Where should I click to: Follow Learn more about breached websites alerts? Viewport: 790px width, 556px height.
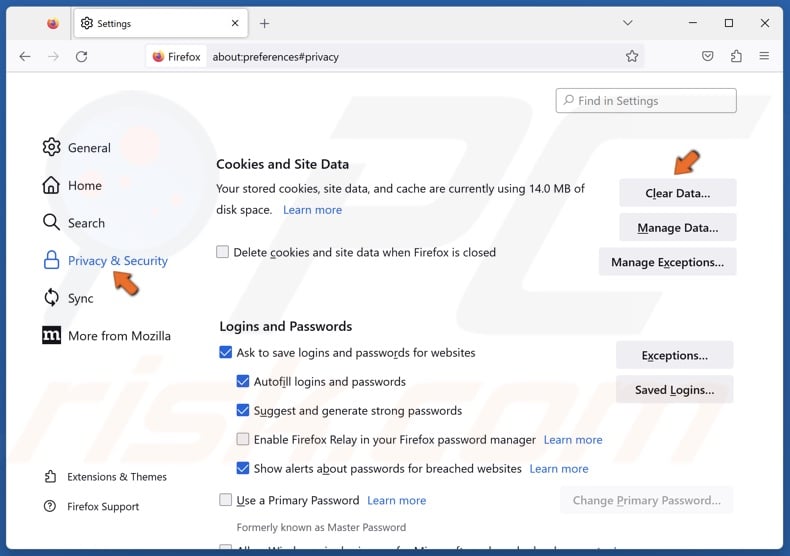point(559,468)
